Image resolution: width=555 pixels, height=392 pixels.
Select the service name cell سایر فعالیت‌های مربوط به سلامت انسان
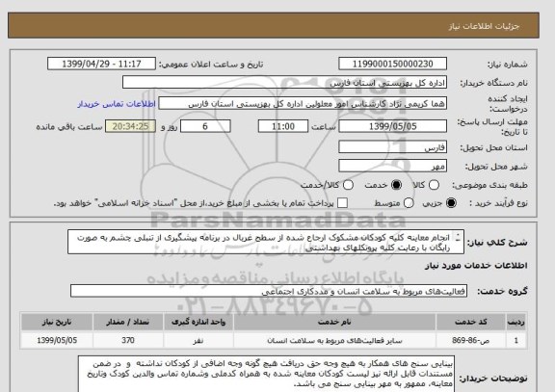[x=334, y=340]
